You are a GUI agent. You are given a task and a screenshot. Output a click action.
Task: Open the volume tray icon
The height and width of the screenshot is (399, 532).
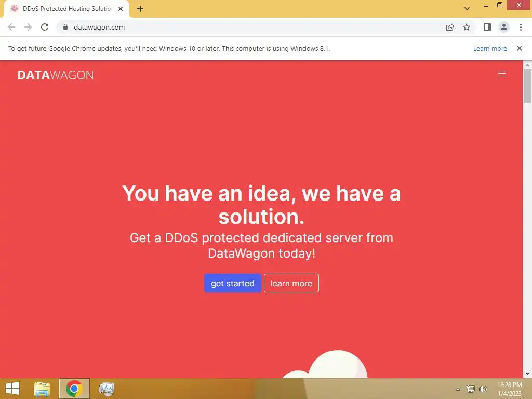click(483, 389)
